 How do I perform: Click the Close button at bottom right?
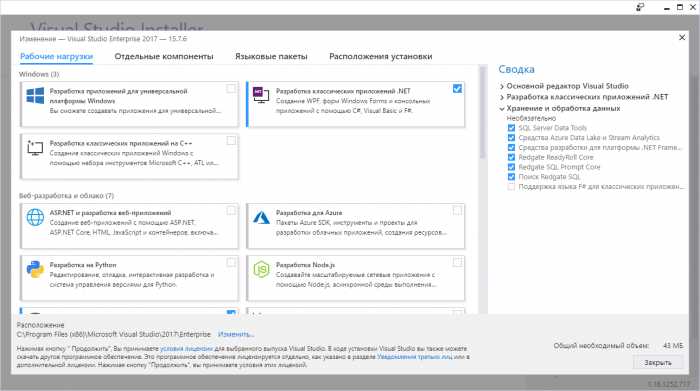658,362
